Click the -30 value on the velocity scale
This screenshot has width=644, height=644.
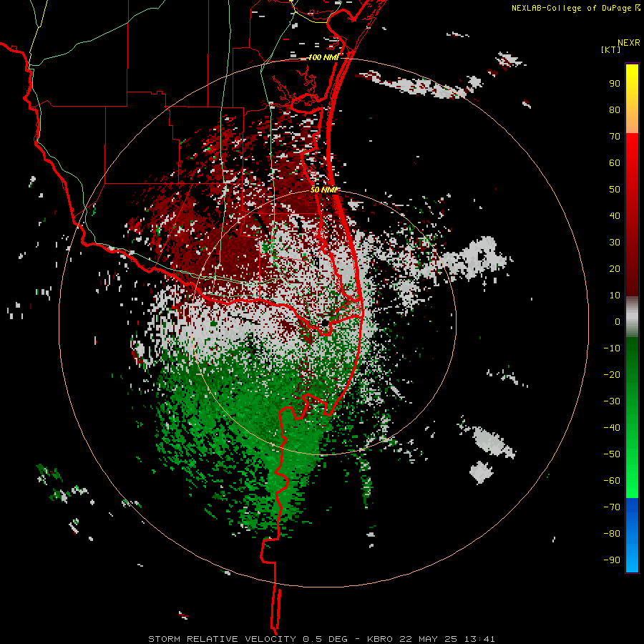612,401
